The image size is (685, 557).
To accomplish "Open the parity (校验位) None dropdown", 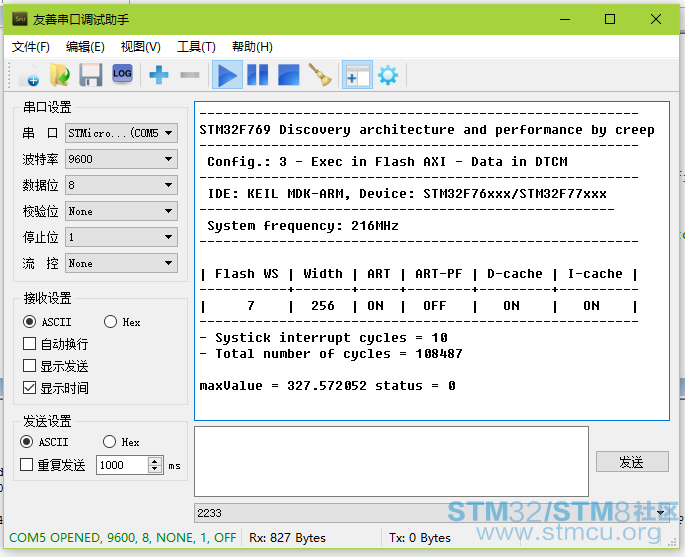I will point(121,211).
